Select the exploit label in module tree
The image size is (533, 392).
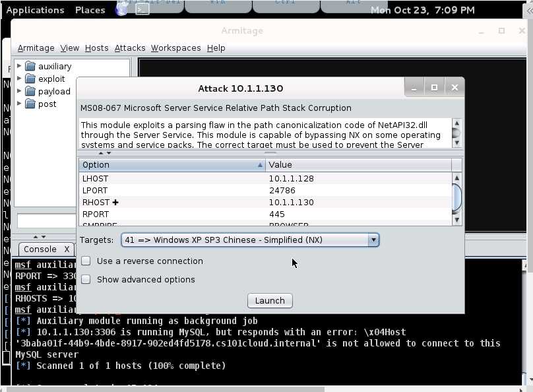point(51,79)
